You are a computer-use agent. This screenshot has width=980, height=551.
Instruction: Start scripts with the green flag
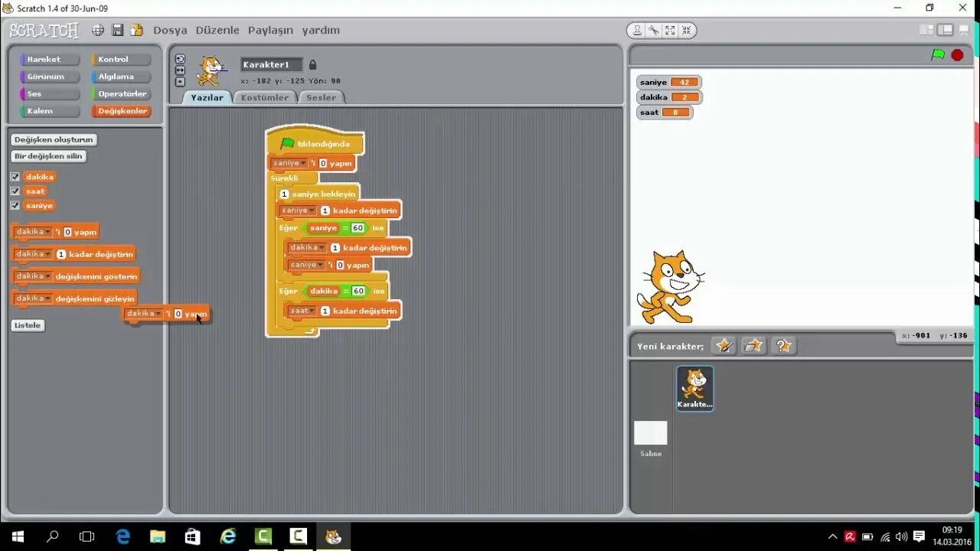point(938,55)
